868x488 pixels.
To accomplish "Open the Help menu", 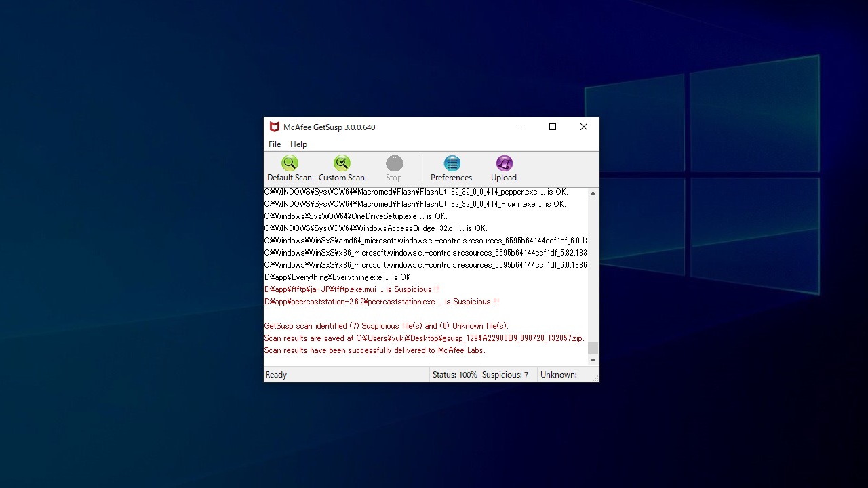I will click(x=298, y=144).
